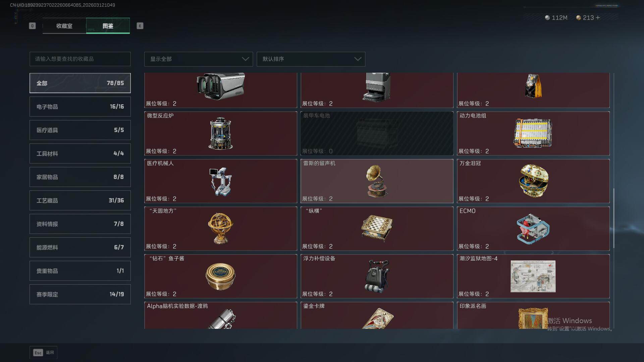Click the "纵横" chessboard item icon
Image resolution: width=644 pixels, height=362 pixels.
click(x=377, y=228)
